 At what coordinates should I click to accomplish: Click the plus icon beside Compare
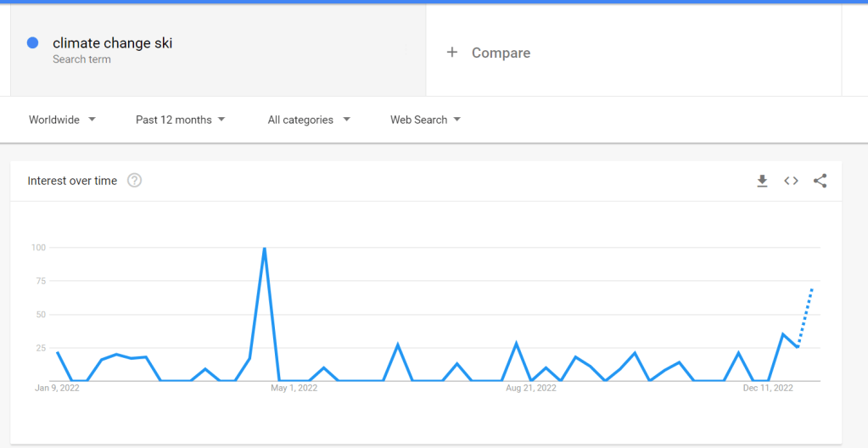point(452,53)
